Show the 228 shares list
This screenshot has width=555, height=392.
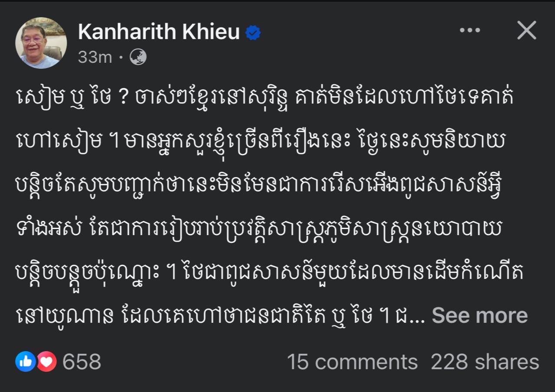(485, 362)
